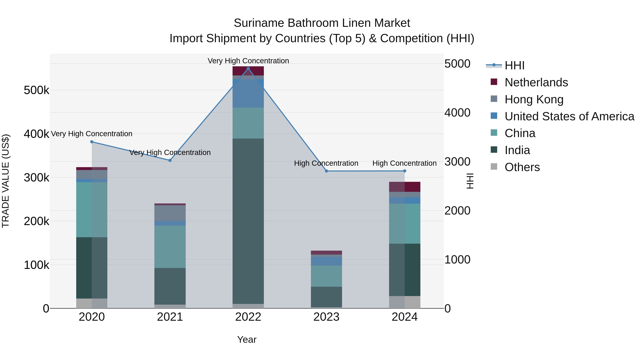Click the 2022 x-axis label
This screenshot has width=644, height=362.
(248, 317)
